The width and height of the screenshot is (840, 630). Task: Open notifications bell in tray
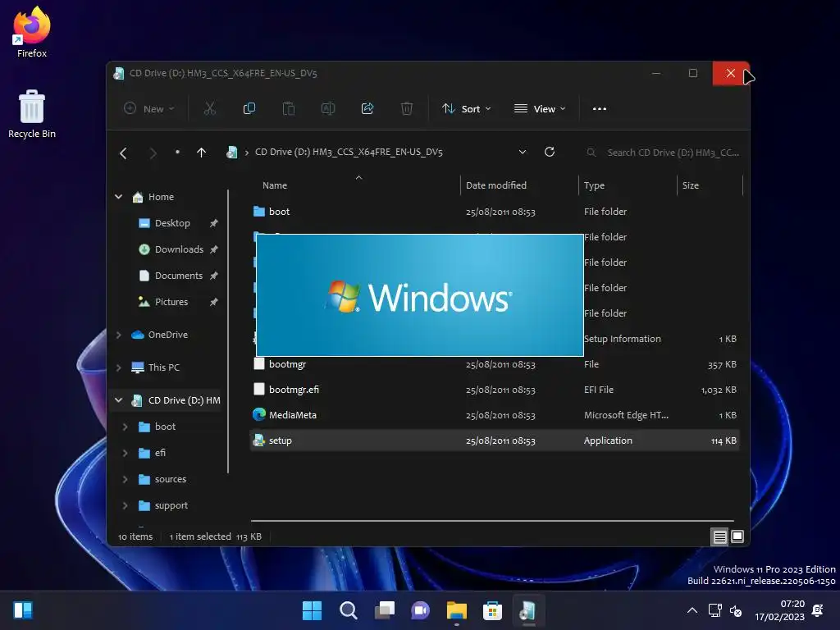(818, 610)
